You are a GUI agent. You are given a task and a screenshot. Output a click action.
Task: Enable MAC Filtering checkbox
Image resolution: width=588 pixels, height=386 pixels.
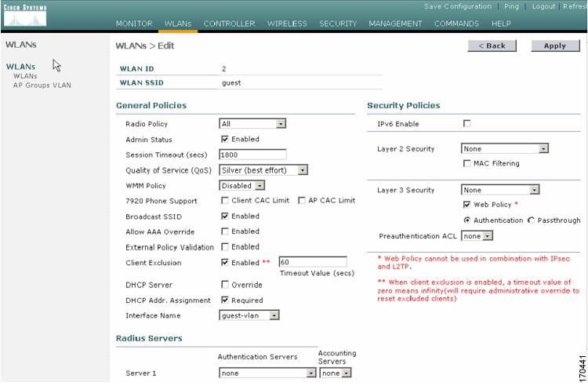coord(467,163)
